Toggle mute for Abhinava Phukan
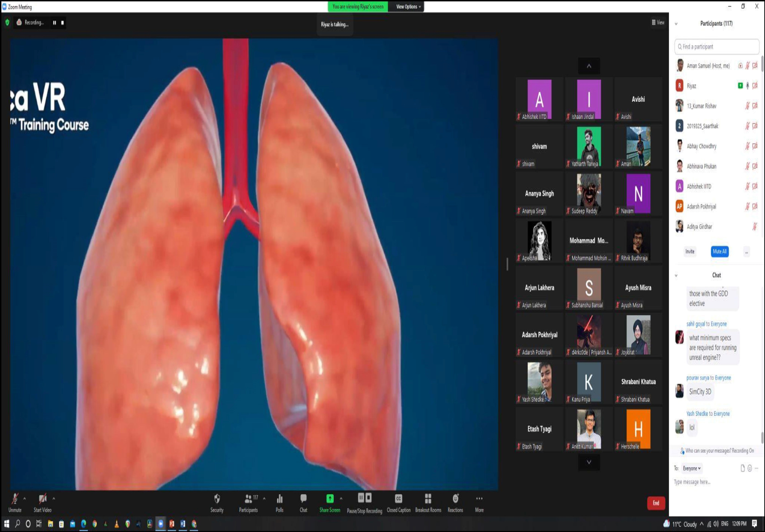Image resolution: width=765 pixels, height=532 pixels. tap(747, 166)
